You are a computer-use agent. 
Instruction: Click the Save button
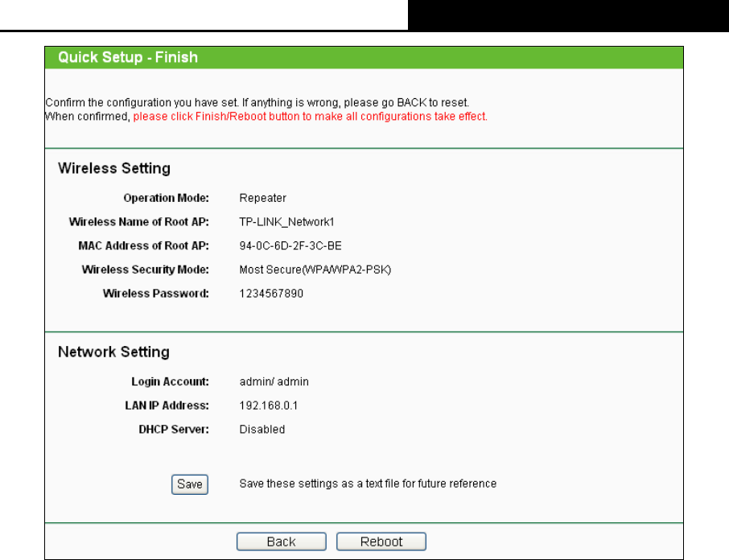click(x=190, y=484)
